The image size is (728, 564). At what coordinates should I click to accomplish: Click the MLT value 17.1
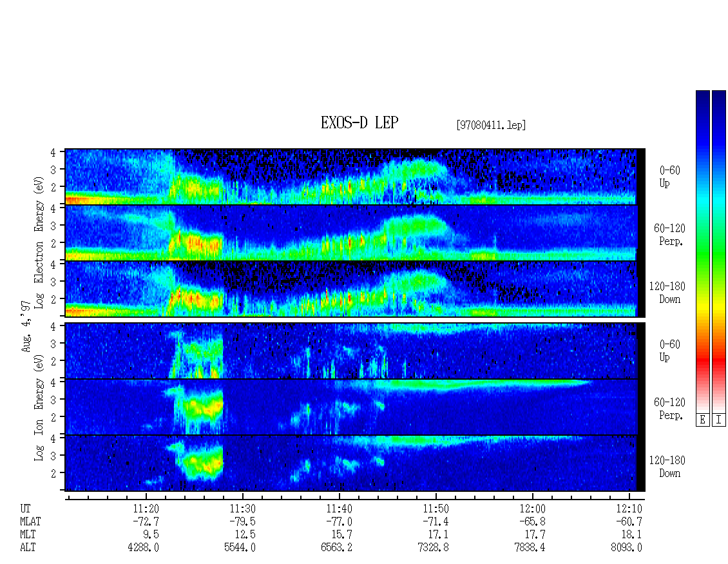[438, 535]
